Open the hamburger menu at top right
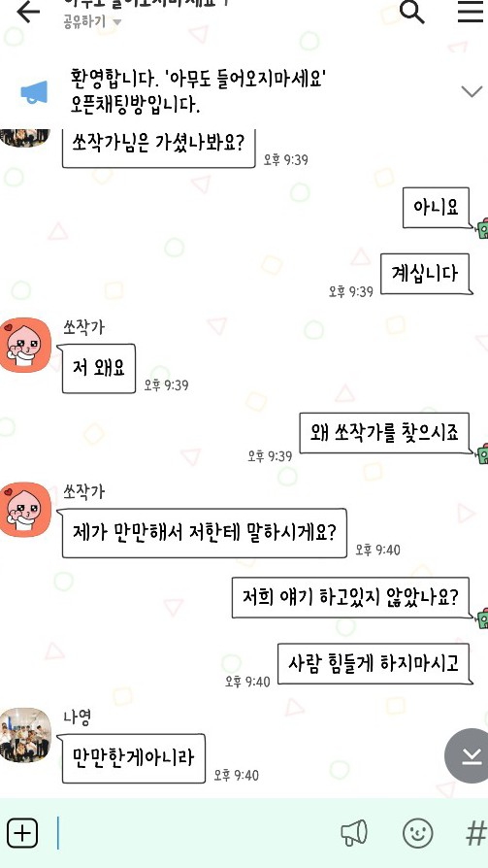This screenshot has height=868, width=488. click(x=471, y=12)
